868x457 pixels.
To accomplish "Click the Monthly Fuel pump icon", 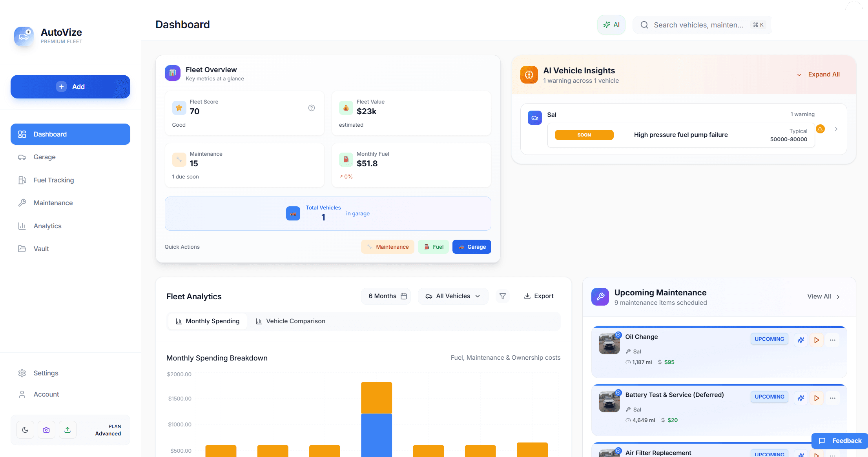I will 346,160.
